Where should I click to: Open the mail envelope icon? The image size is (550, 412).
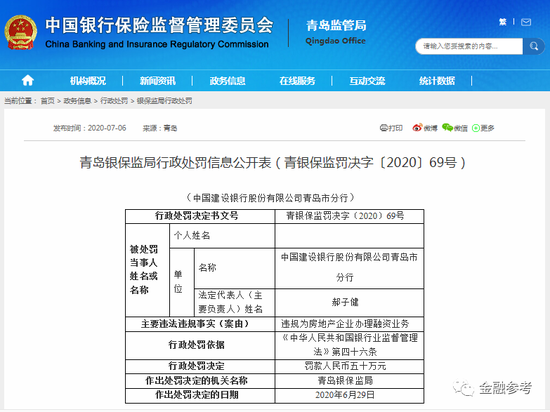click(x=526, y=22)
